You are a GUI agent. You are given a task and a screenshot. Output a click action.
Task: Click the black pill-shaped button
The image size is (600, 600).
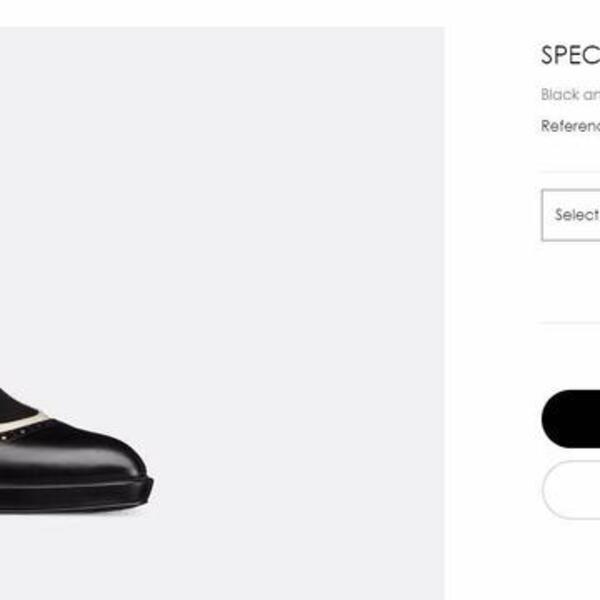[572, 419]
